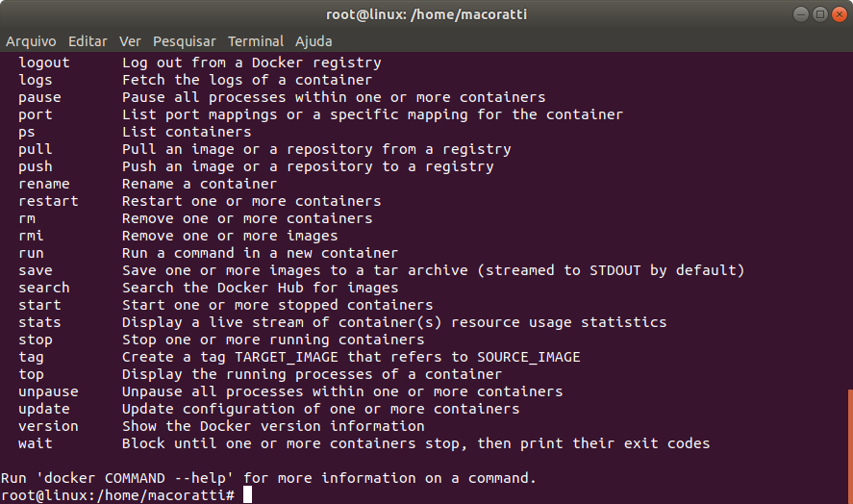Click the 'stats' command text
Image resolution: width=853 pixels, height=504 pixels.
39,322
